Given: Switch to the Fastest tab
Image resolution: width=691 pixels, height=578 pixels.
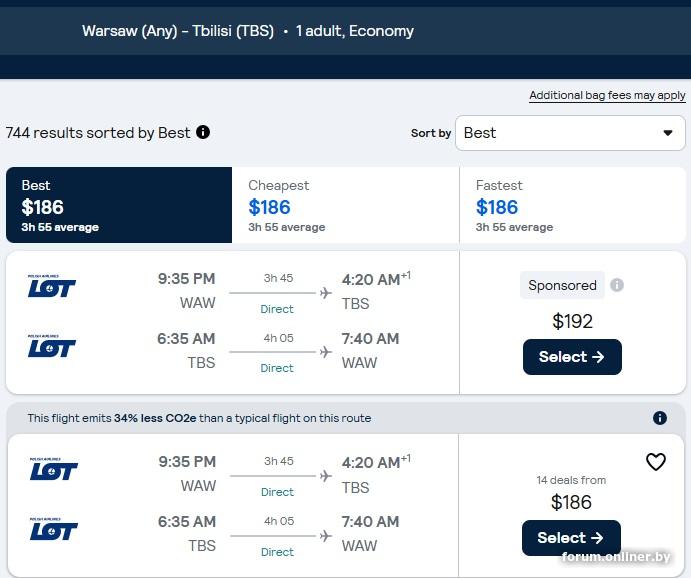Looking at the screenshot, I should click(x=573, y=205).
